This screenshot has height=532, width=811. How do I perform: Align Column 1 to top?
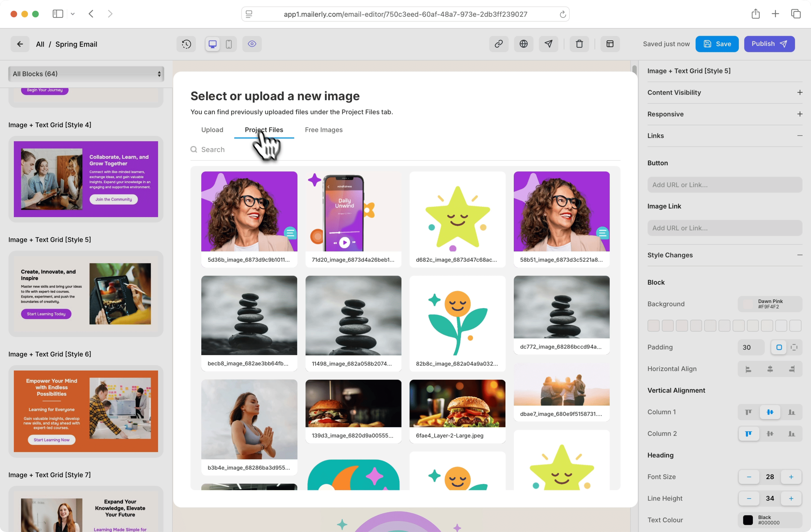[x=748, y=412]
